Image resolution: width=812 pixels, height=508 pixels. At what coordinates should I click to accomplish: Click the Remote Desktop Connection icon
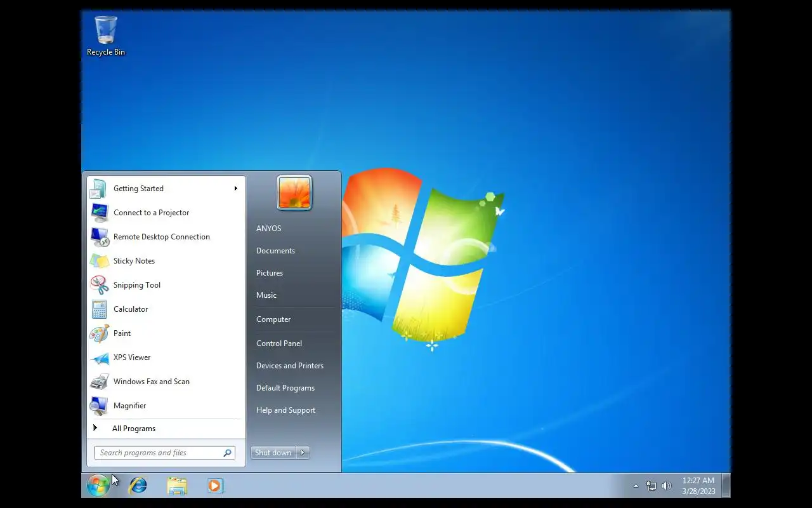pyautogui.click(x=99, y=237)
